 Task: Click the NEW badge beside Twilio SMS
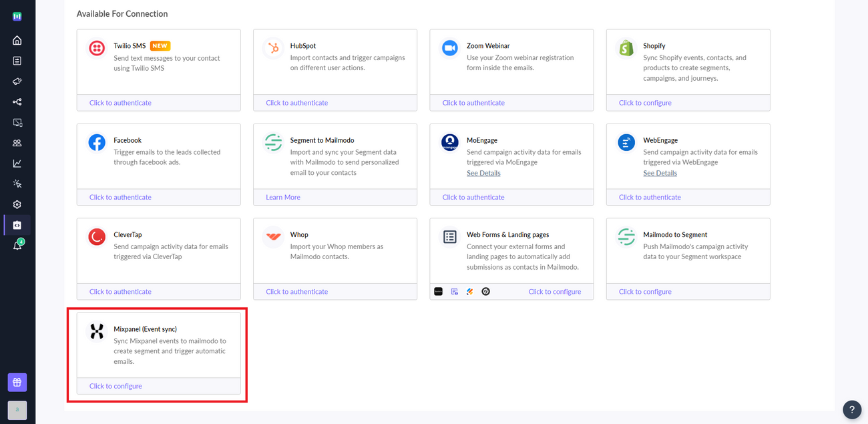point(160,46)
